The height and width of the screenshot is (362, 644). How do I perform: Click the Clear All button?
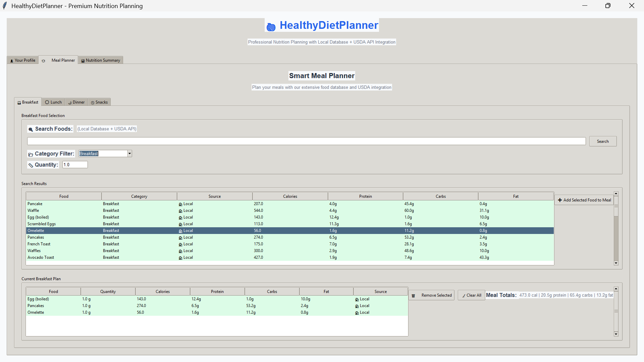point(472,295)
